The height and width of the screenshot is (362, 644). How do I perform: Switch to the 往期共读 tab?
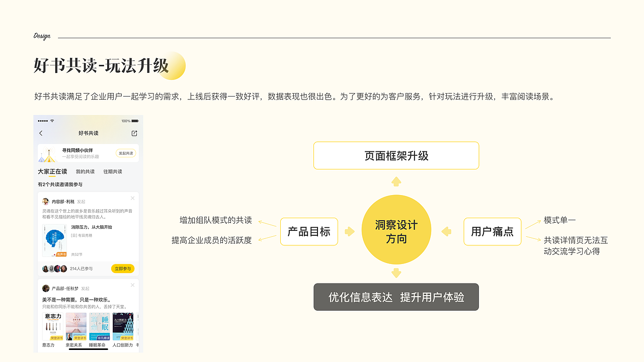(113, 171)
